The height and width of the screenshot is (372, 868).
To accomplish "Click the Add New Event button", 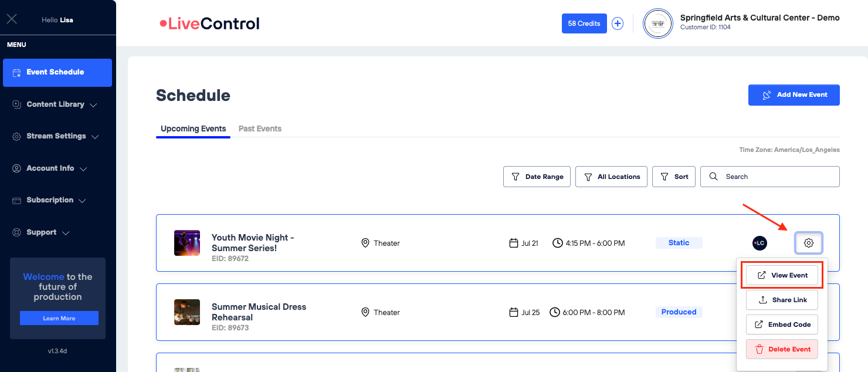I will point(794,95).
